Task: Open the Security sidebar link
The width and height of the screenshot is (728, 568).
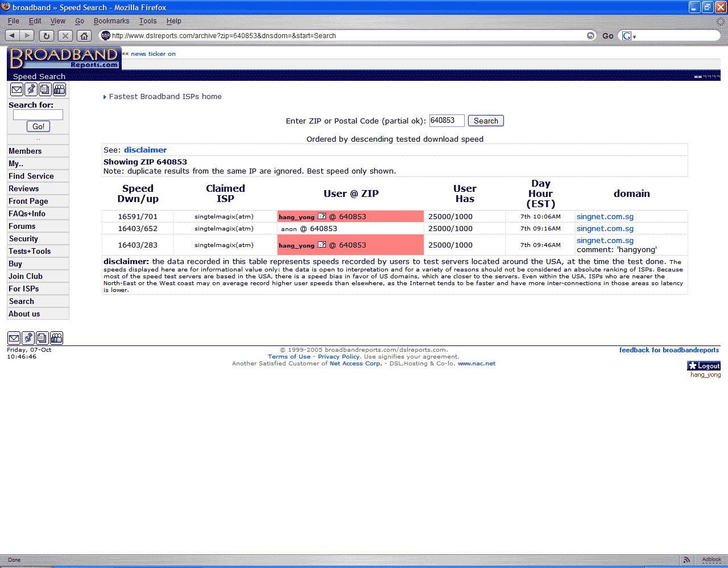Action: (x=23, y=238)
